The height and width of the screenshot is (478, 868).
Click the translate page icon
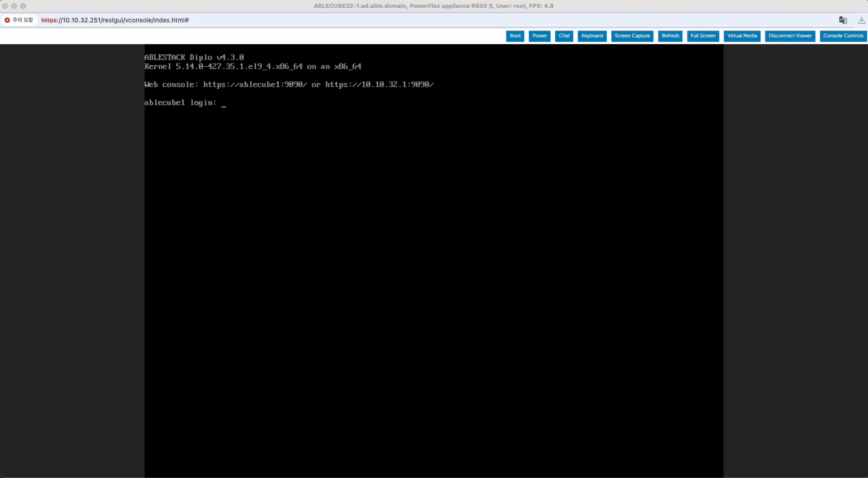[843, 20]
